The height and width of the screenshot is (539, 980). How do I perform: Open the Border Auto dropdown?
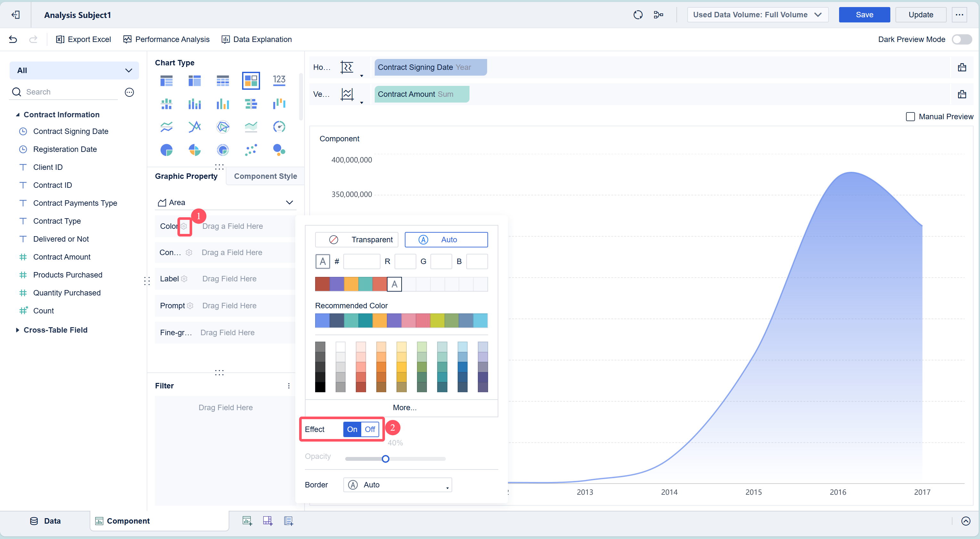(397, 485)
